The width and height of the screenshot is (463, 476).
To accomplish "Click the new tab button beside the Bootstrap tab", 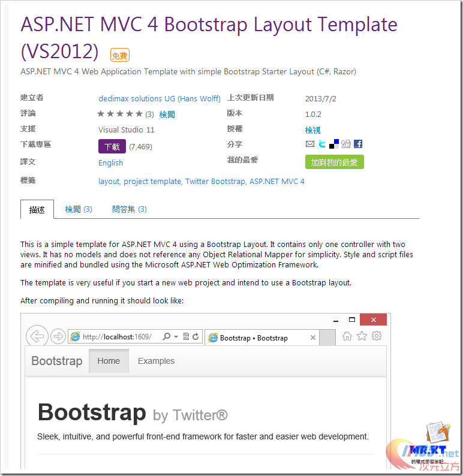I will tap(327, 338).
